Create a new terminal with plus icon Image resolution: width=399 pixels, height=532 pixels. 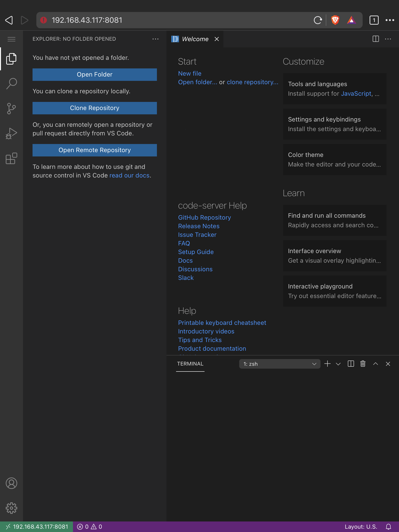click(x=327, y=364)
